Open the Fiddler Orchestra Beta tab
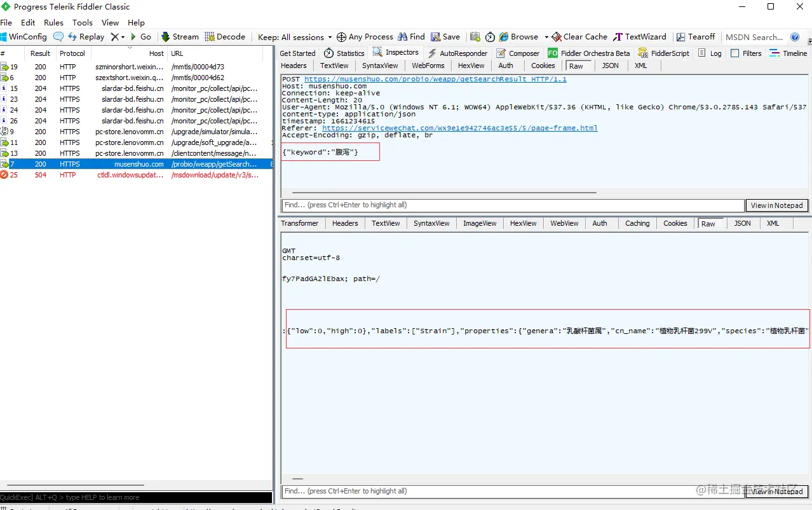 [589, 53]
